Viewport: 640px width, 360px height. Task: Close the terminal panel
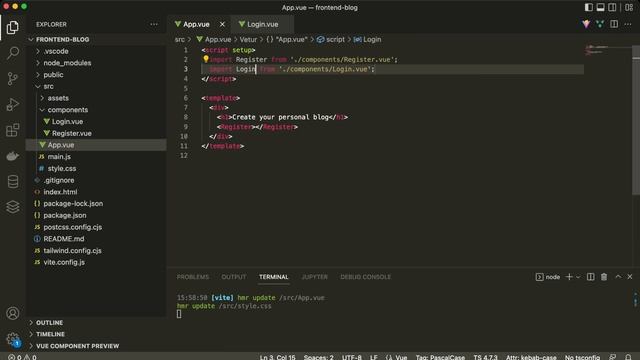(x=630, y=277)
